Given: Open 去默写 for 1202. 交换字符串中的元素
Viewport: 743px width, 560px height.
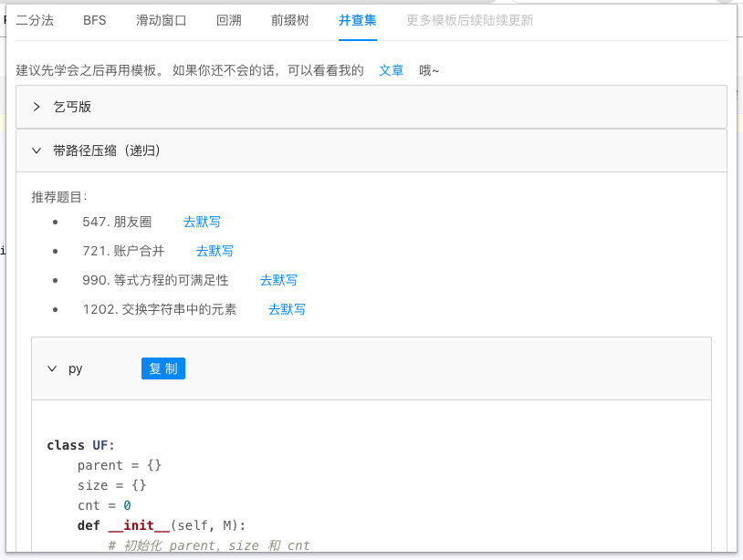Looking at the screenshot, I should click(287, 309).
